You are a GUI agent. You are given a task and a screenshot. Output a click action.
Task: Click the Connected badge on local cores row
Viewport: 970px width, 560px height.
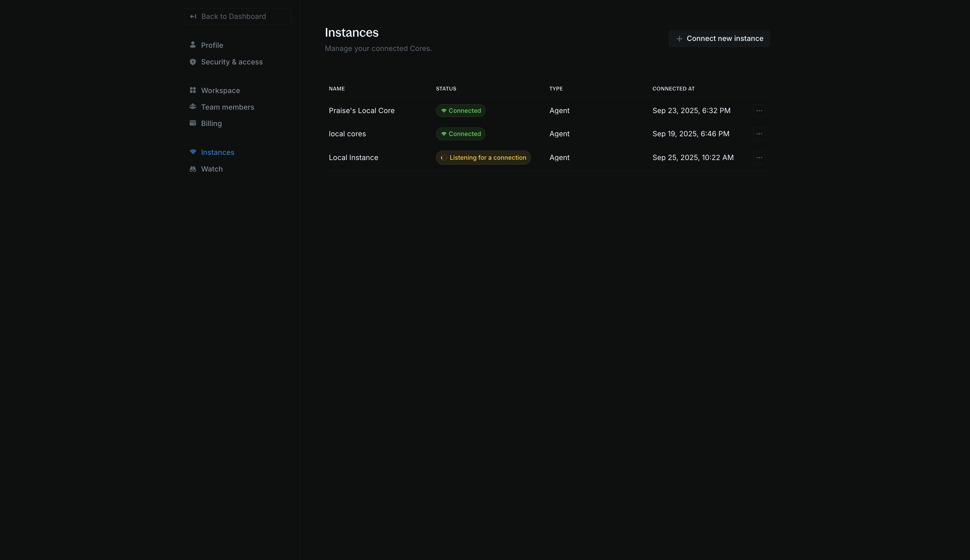460,134
